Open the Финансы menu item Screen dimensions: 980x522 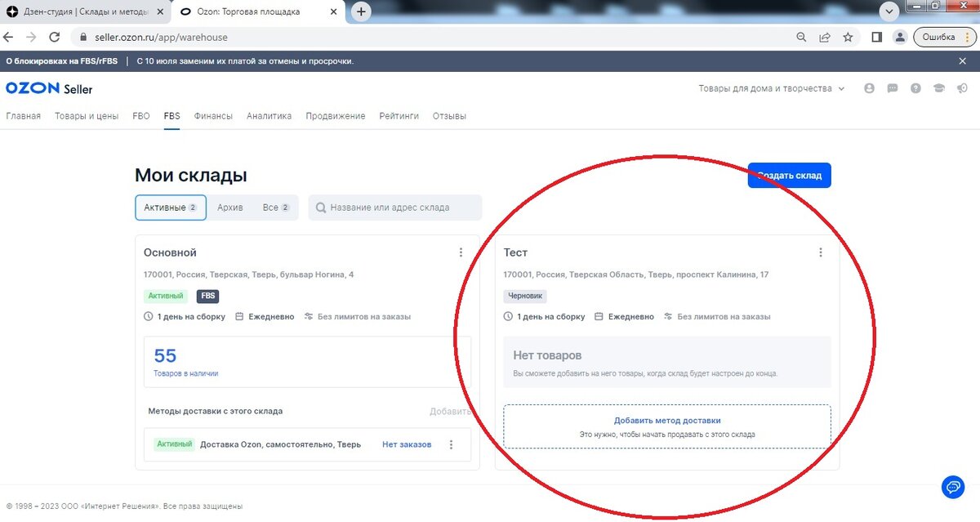tap(213, 116)
